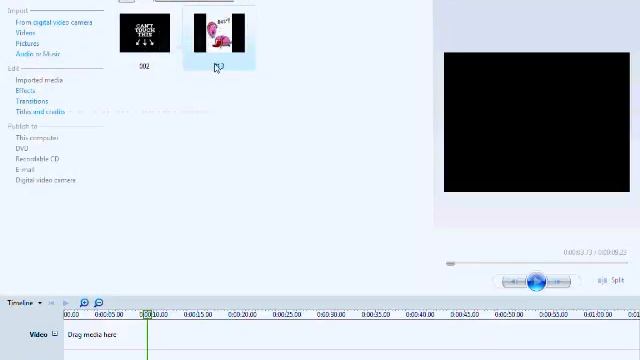Image resolution: width=640 pixels, height=360 pixels.
Task: Play the preview with the blue button
Action: [536, 281]
